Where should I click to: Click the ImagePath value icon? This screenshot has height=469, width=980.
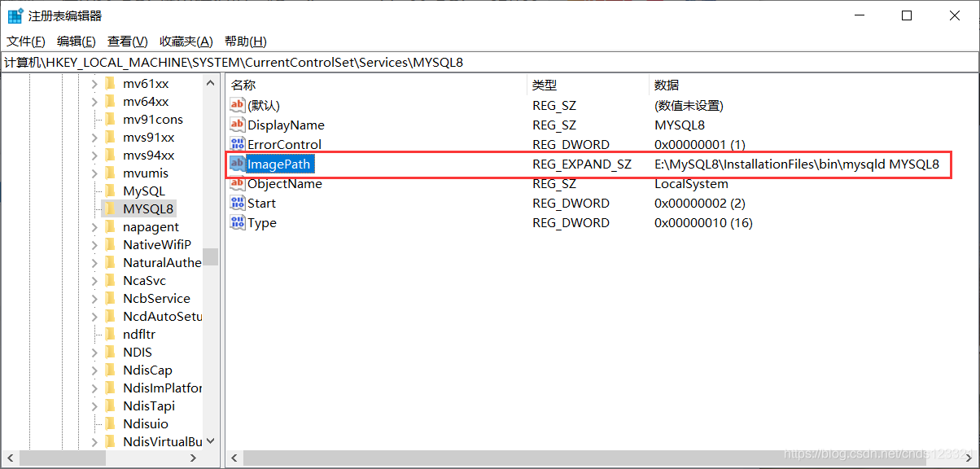click(238, 164)
